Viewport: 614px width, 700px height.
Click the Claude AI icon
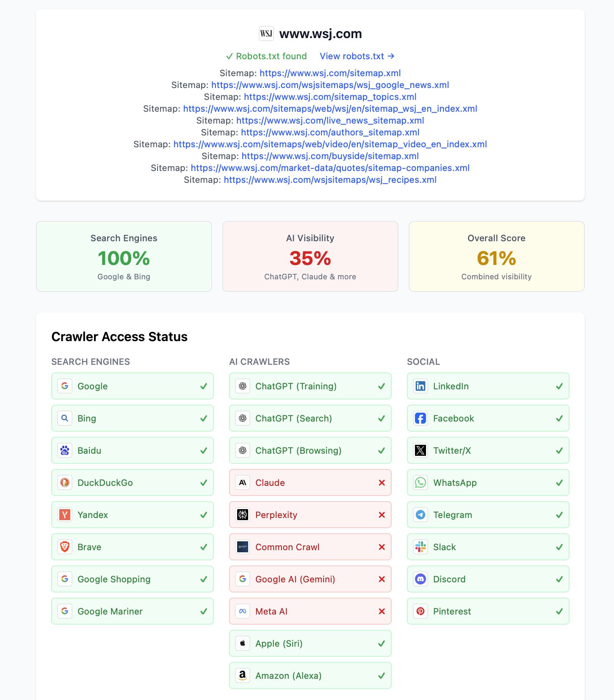click(x=243, y=482)
